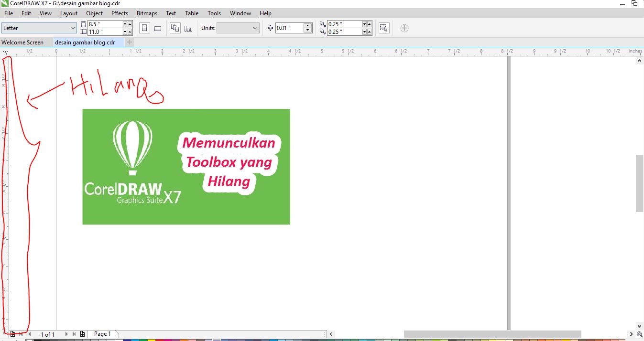This screenshot has height=341, width=644.
Task: Open the Object menu
Action: pos(95,13)
